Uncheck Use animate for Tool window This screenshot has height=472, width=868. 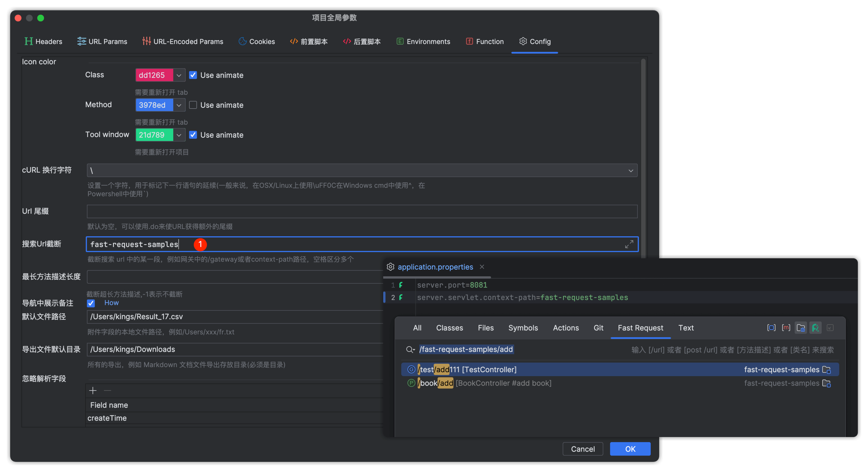(x=193, y=135)
